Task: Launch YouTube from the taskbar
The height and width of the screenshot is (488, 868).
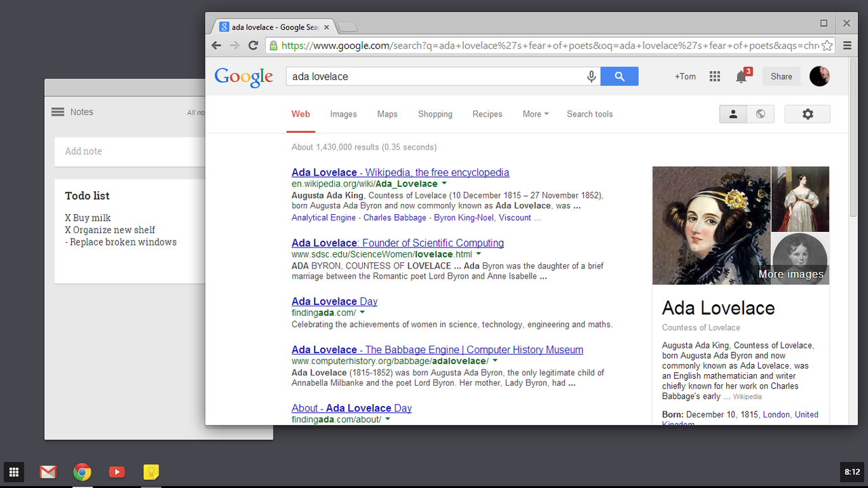Action: pyautogui.click(x=116, y=472)
